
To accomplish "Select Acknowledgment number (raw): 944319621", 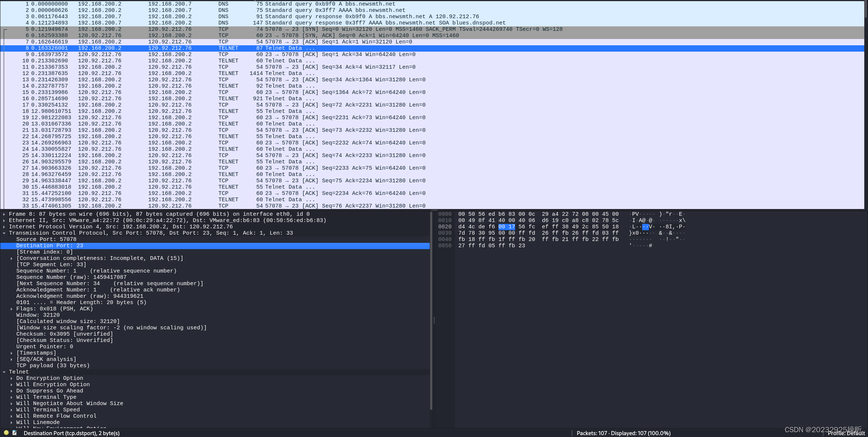I will click(215, 296).
